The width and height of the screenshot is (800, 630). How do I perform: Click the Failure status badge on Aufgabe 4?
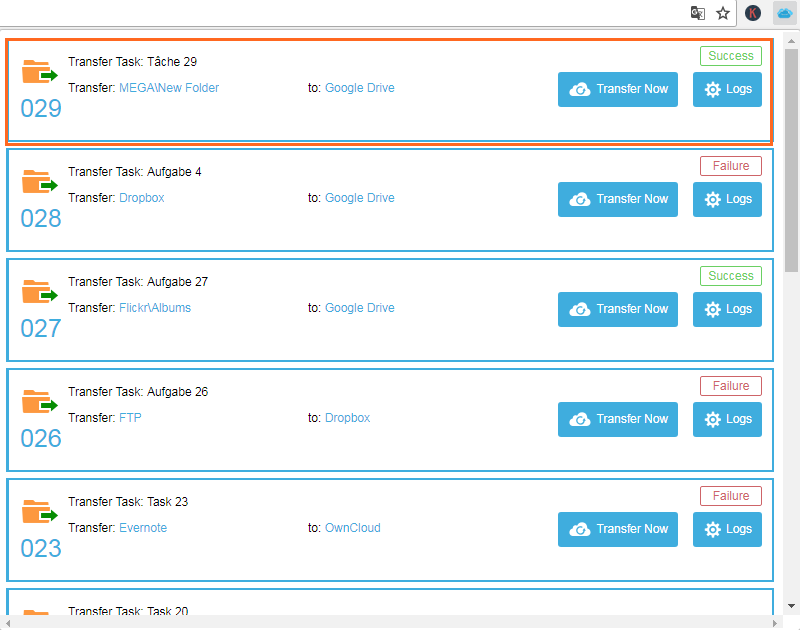(x=731, y=166)
